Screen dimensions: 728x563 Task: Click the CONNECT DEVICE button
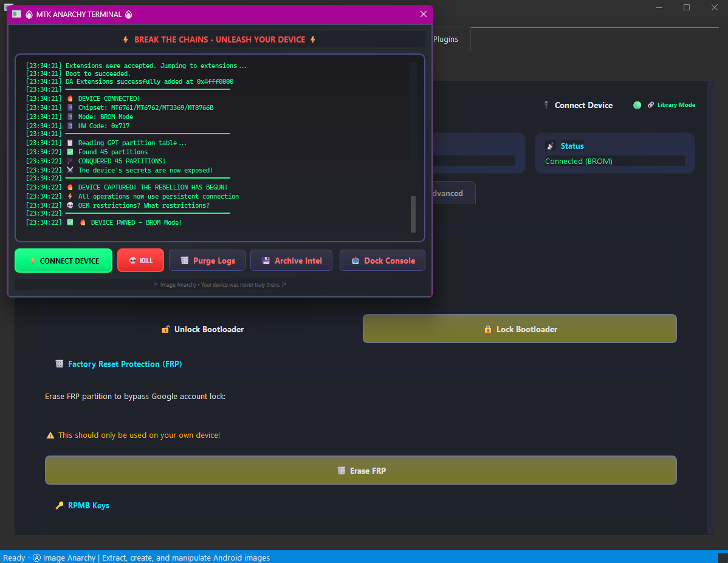63,260
